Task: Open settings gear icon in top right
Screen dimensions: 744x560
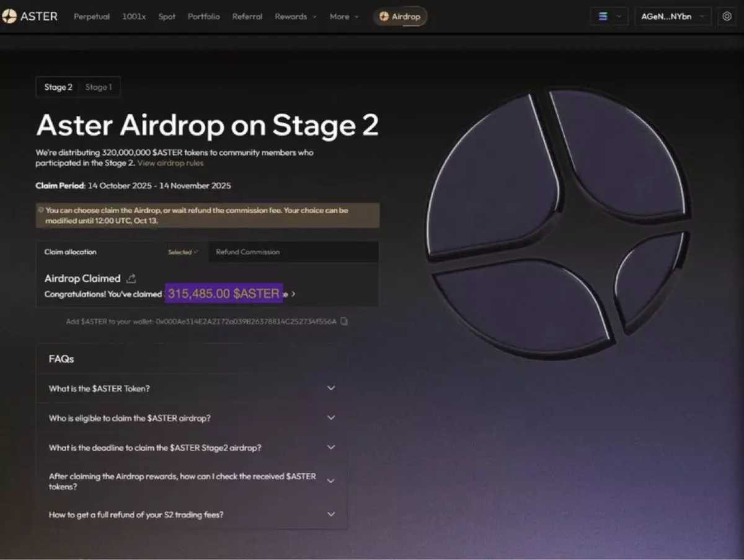Action: tap(727, 17)
